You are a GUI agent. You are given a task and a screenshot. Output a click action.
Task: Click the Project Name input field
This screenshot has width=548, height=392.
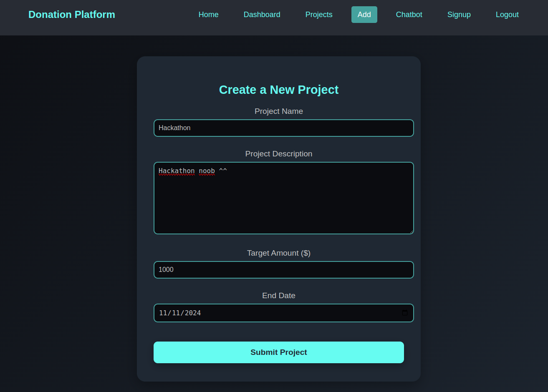(283, 128)
